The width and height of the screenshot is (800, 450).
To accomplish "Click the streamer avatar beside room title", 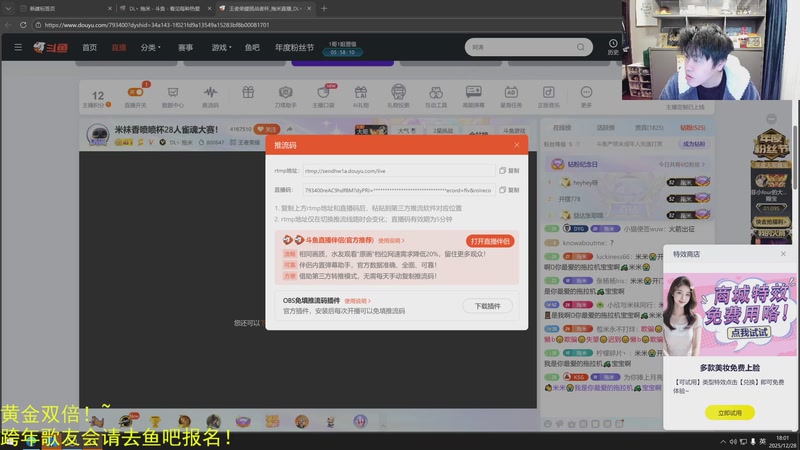I will tap(97, 135).
